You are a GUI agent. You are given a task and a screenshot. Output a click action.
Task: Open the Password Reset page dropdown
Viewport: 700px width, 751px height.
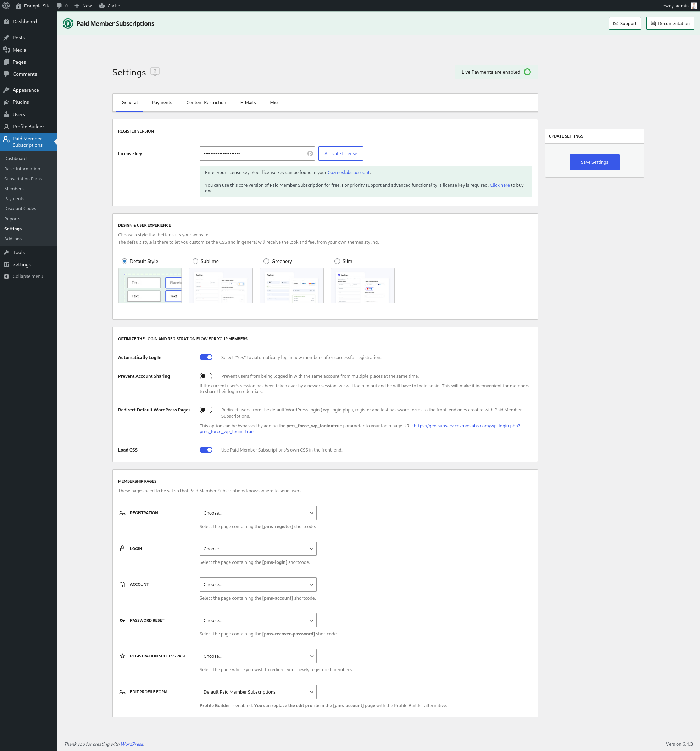258,620
